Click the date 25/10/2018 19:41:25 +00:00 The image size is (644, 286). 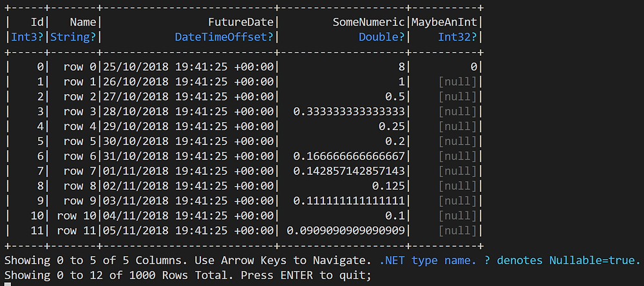tap(188, 67)
